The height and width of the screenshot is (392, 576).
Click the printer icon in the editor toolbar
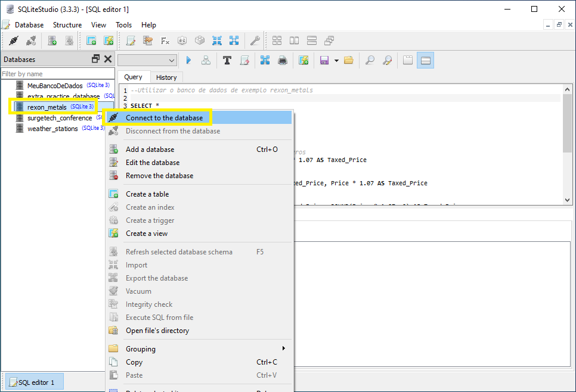pyautogui.click(x=283, y=60)
